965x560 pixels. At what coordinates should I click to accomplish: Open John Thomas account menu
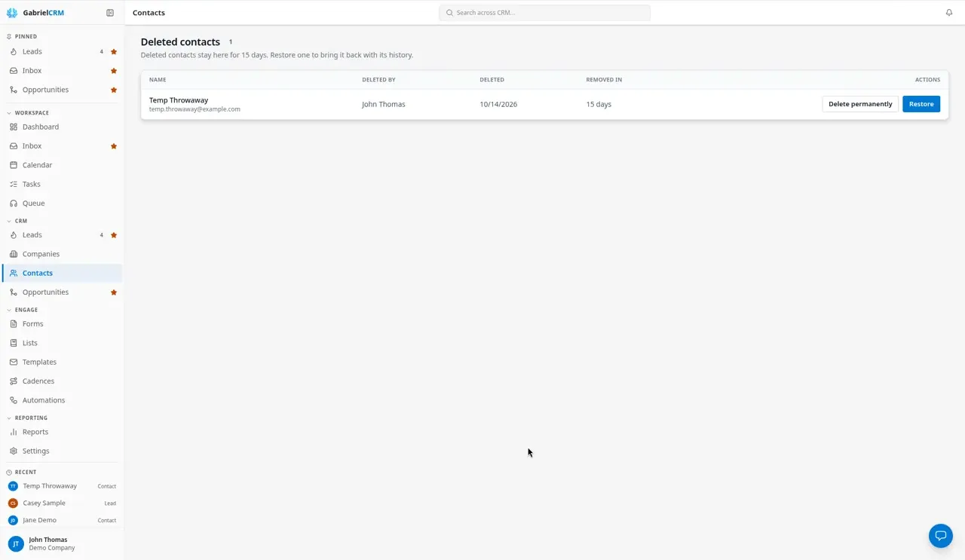coord(62,543)
